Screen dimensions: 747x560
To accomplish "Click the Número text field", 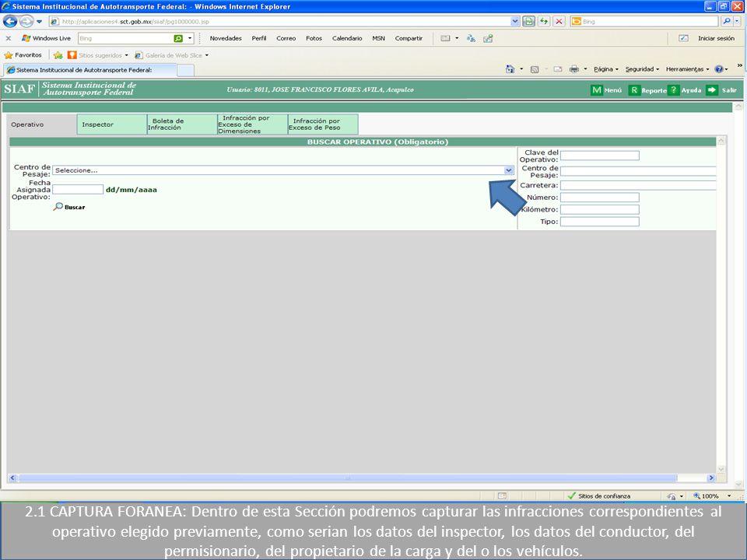I will pos(599,198).
